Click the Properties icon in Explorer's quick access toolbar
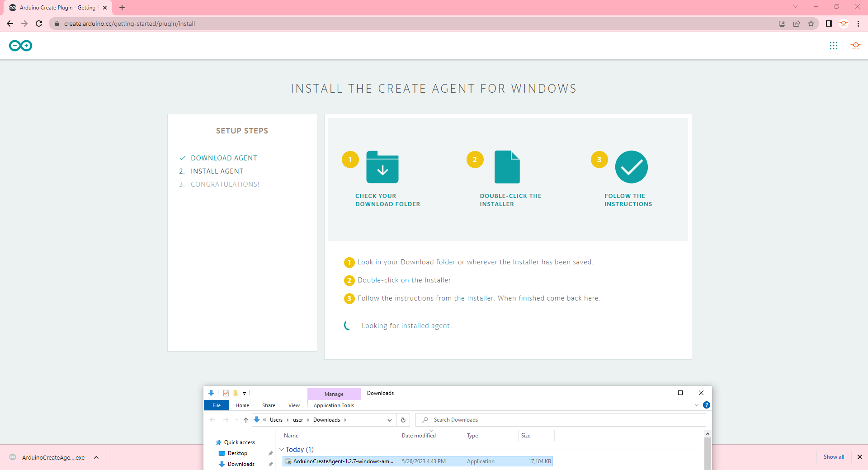The width and height of the screenshot is (868, 470). 226,393
